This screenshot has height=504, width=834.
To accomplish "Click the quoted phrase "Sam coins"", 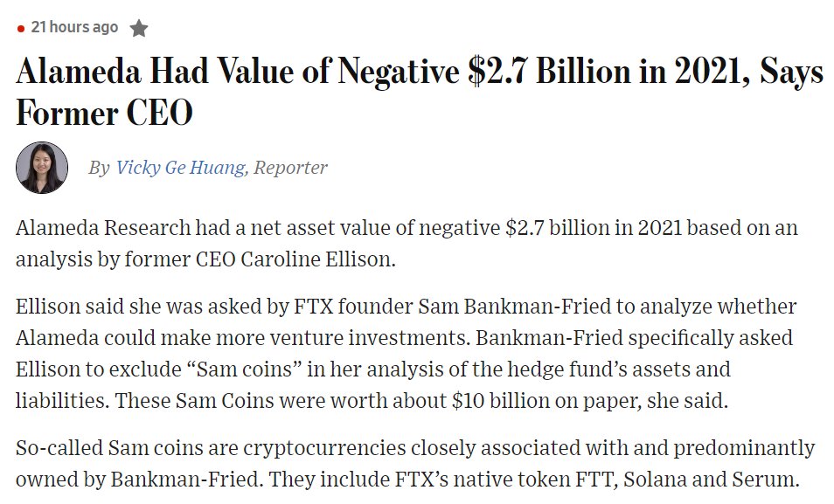I will (x=245, y=369).
